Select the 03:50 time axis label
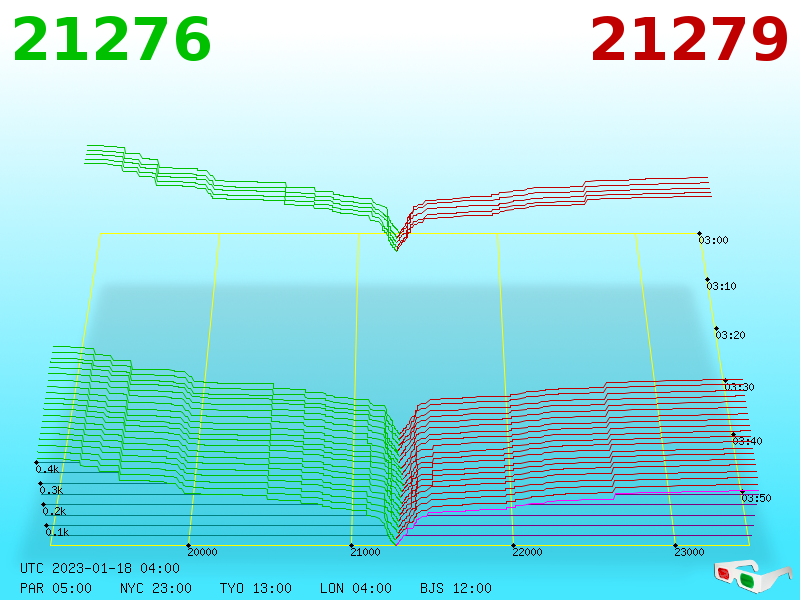This screenshot has width=800, height=600. pyautogui.click(x=756, y=498)
